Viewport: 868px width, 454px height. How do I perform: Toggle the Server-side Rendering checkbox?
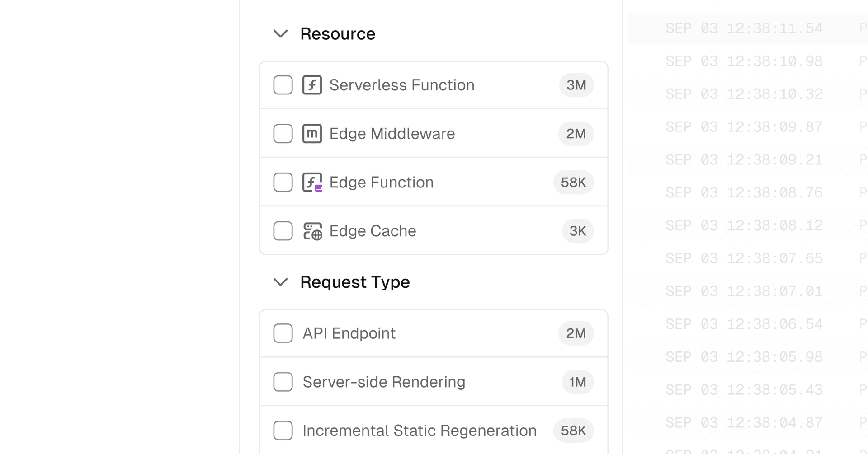[283, 382]
